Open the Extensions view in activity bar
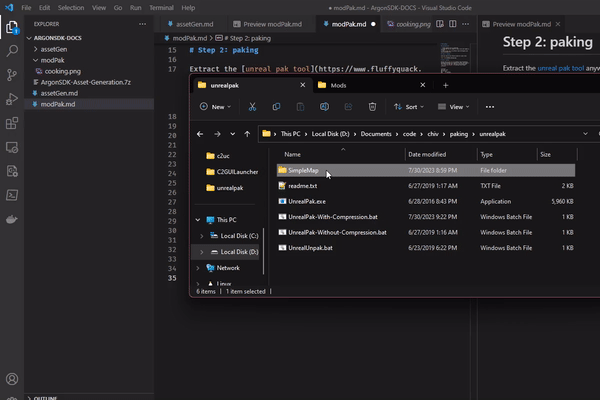600x400 pixels. pyautogui.click(x=12, y=124)
